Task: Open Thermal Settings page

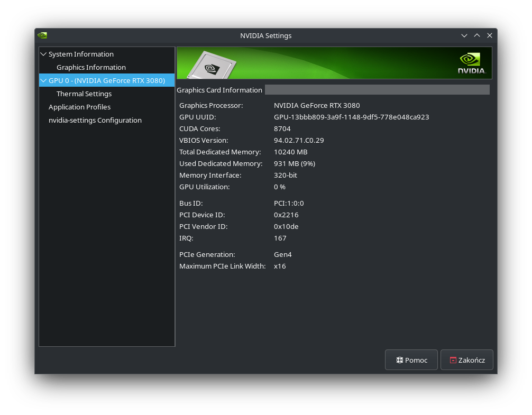Action: (x=84, y=94)
